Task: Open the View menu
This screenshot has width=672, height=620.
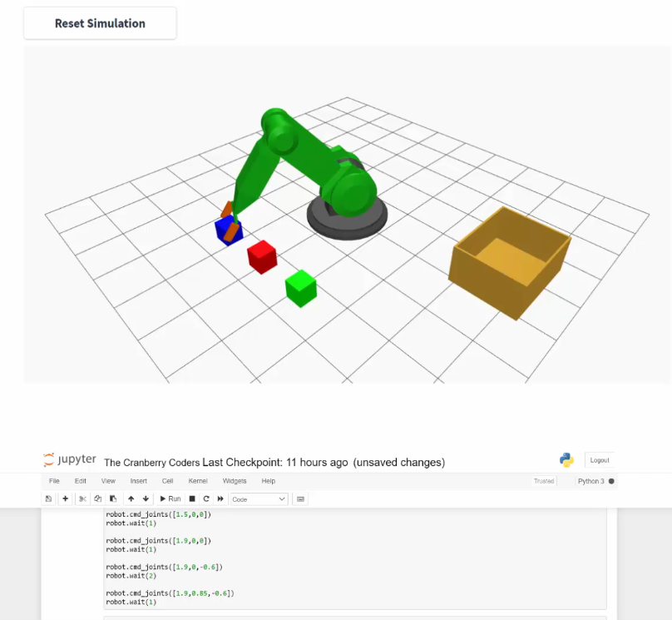Action: click(108, 481)
